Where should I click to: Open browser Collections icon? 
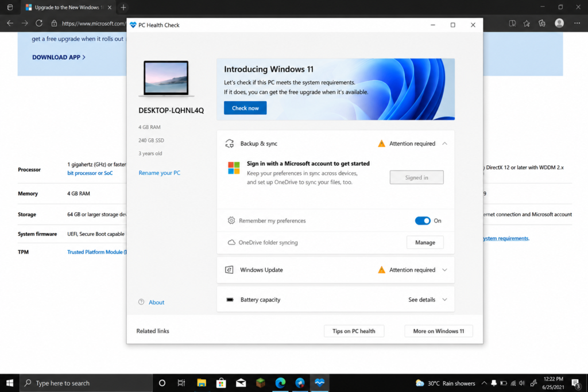click(x=542, y=23)
